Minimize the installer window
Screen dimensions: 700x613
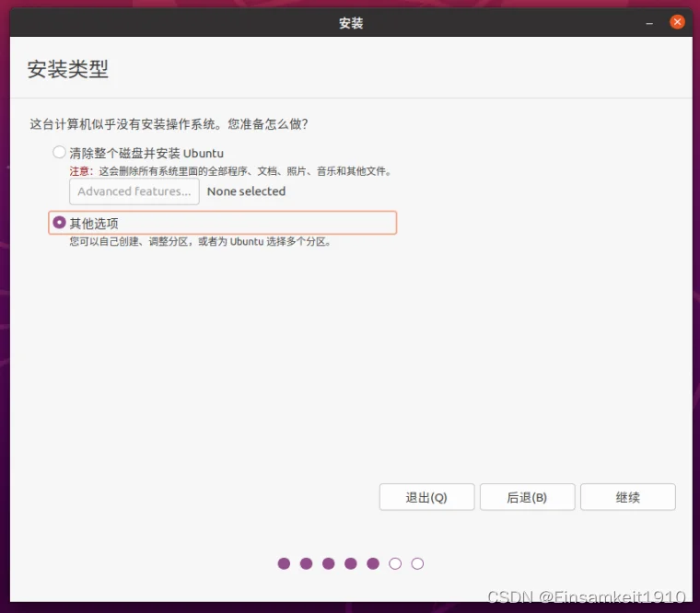[x=649, y=23]
